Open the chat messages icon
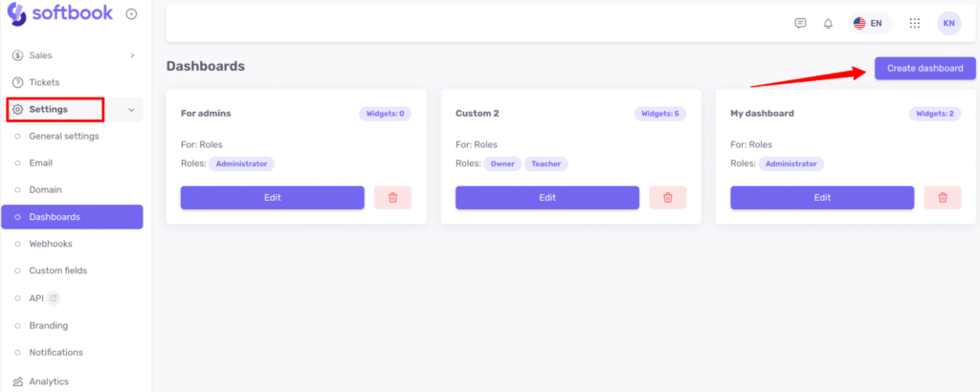The width and height of the screenshot is (980, 392). 800,23
